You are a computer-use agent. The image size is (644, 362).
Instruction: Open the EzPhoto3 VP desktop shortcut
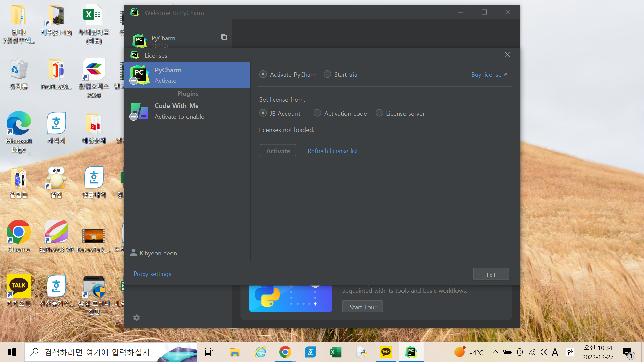56,236
